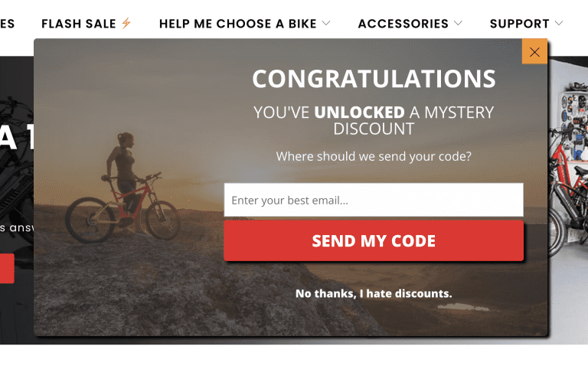Close the mystery discount popup
The width and height of the screenshot is (588, 392).
coord(534,51)
